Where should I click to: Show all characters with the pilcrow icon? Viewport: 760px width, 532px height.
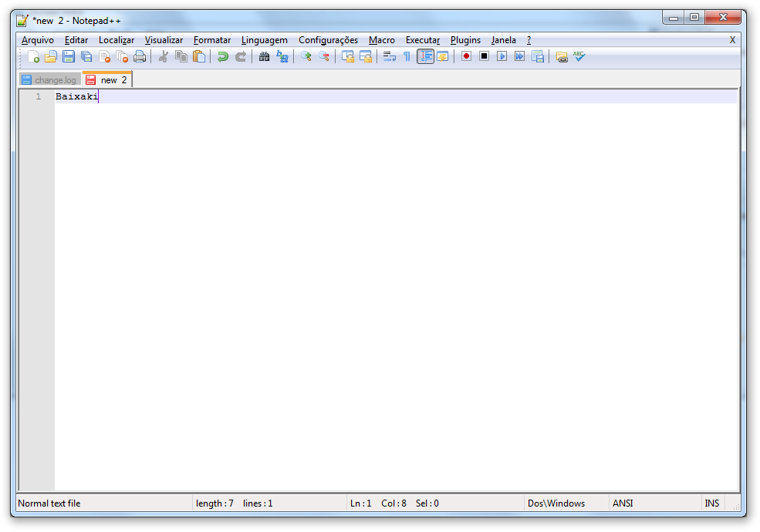(407, 57)
